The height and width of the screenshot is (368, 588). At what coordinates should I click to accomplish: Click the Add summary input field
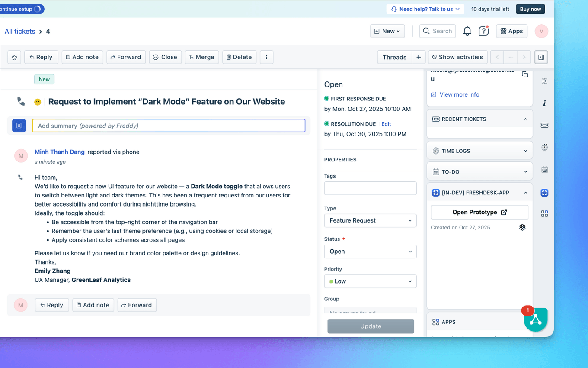[169, 126]
